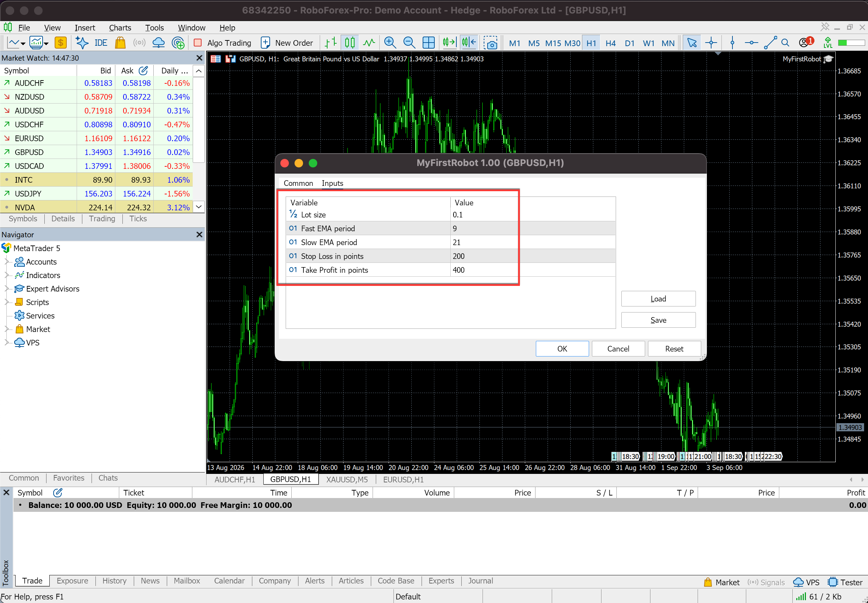Load an input parameters set
The image size is (868, 603).
point(658,299)
